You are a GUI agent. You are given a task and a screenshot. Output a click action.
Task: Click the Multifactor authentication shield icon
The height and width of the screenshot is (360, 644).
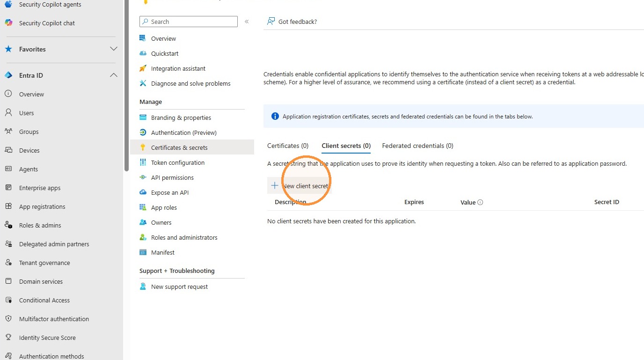(x=8, y=319)
